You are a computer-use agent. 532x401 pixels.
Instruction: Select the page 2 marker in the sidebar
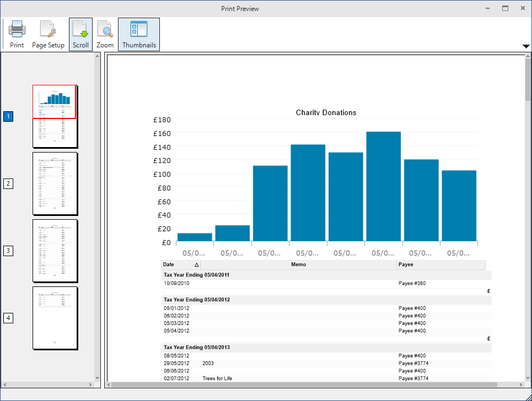pyautogui.click(x=8, y=183)
